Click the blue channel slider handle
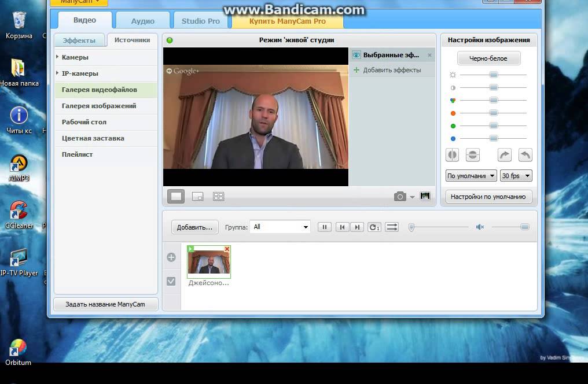588x384 pixels. (494, 139)
